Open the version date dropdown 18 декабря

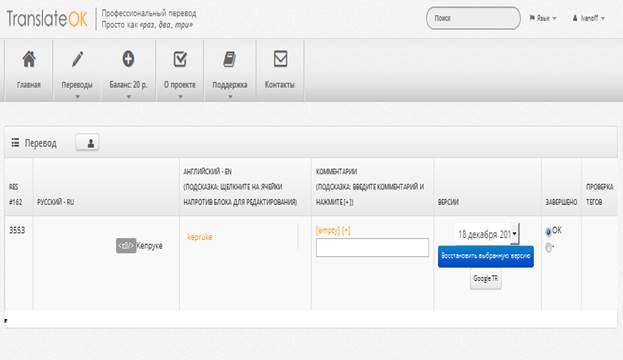pyautogui.click(x=487, y=234)
